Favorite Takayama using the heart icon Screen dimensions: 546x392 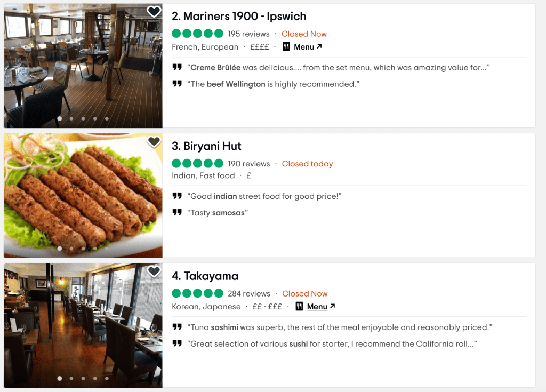pos(154,271)
